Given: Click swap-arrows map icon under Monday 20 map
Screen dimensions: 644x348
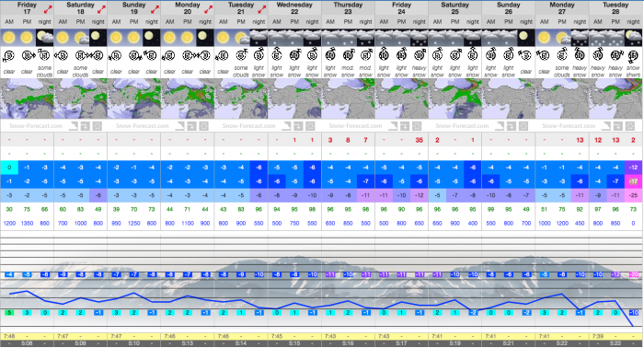Looking at the screenshot, I should tap(191, 126).
